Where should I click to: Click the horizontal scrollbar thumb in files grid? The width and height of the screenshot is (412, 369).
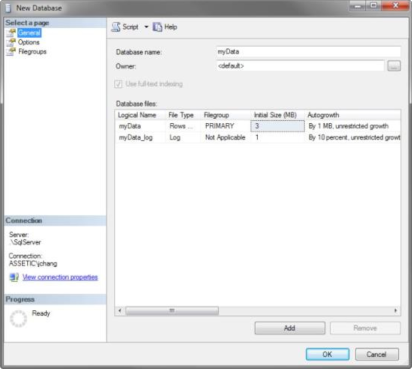tap(172, 311)
